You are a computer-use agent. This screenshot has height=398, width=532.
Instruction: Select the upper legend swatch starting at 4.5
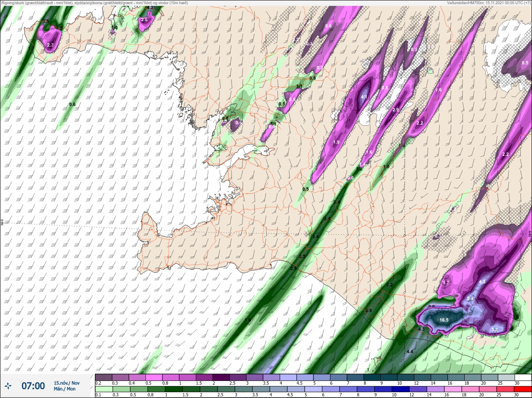coord(305,377)
